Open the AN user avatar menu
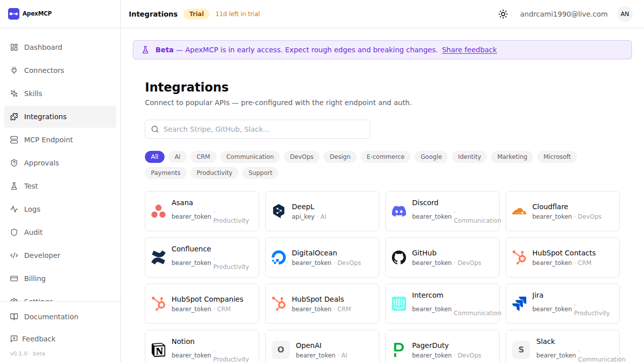 [625, 14]
